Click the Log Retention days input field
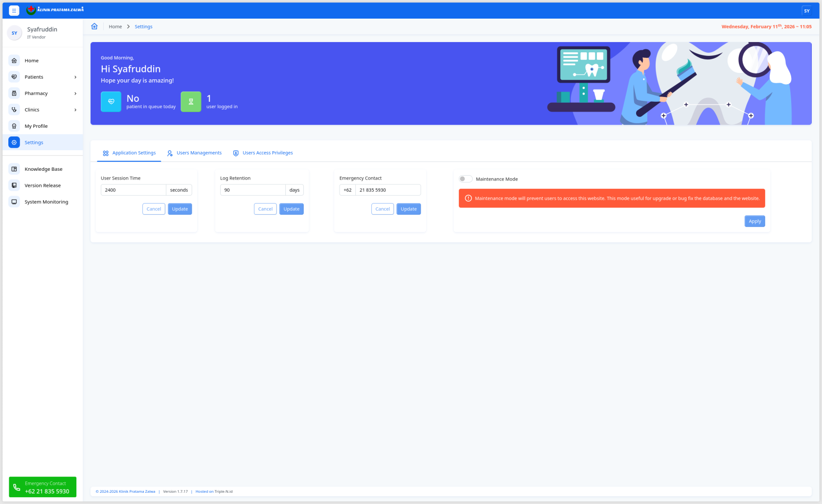The height and width of the screenshot is (504, 822). click(252, 190)
